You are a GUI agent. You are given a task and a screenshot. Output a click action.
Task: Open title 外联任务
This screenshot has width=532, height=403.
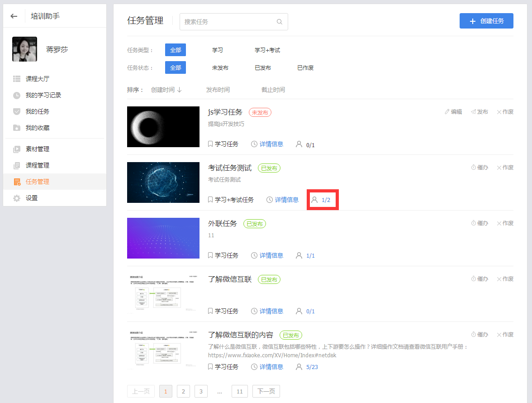click(x=222, y=223)
